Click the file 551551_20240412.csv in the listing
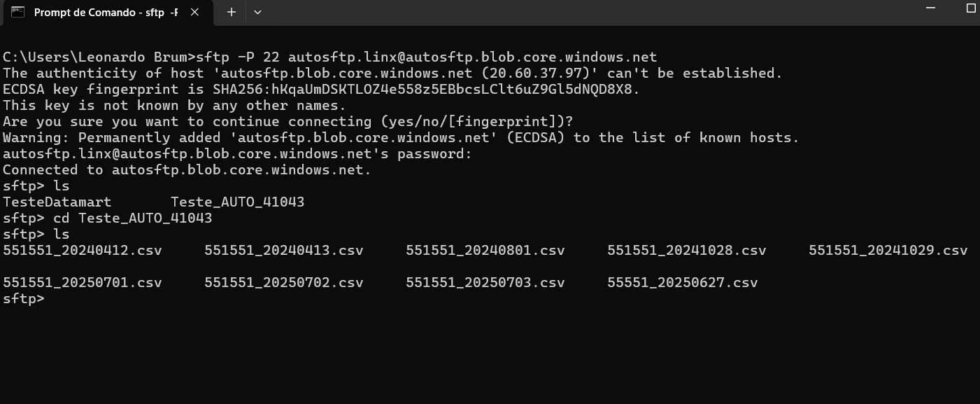 click(x=83, y=251)
